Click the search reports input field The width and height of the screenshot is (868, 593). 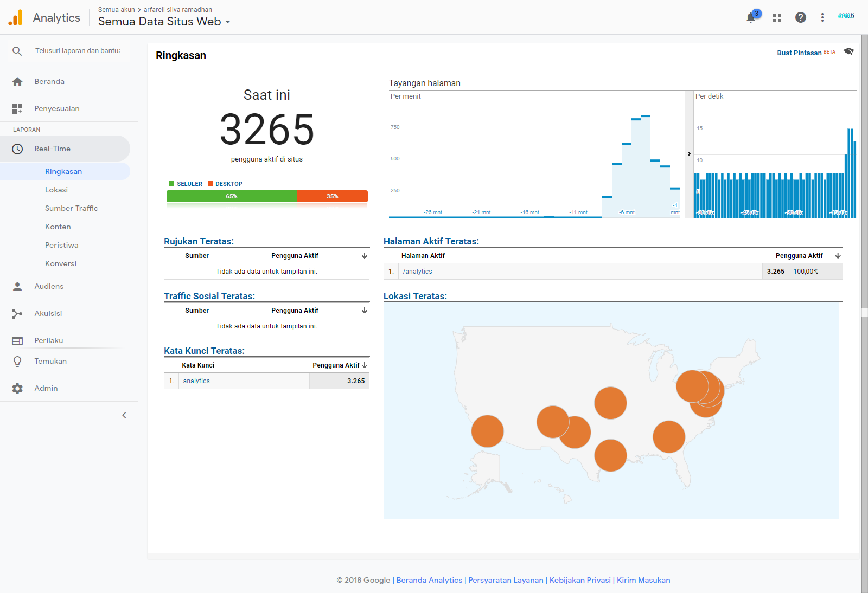pyautogui.click(x=78, y=51)
